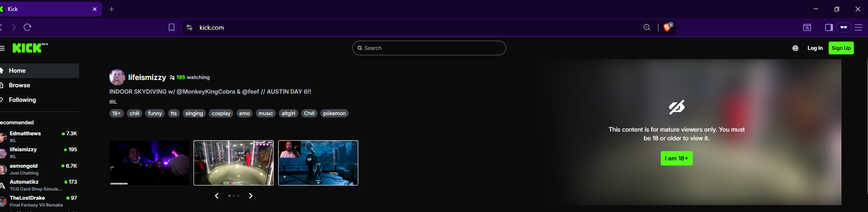This screenshot has width=868, height=212.
Task: Click the Brave Shields icon
Action: [668, 27]
